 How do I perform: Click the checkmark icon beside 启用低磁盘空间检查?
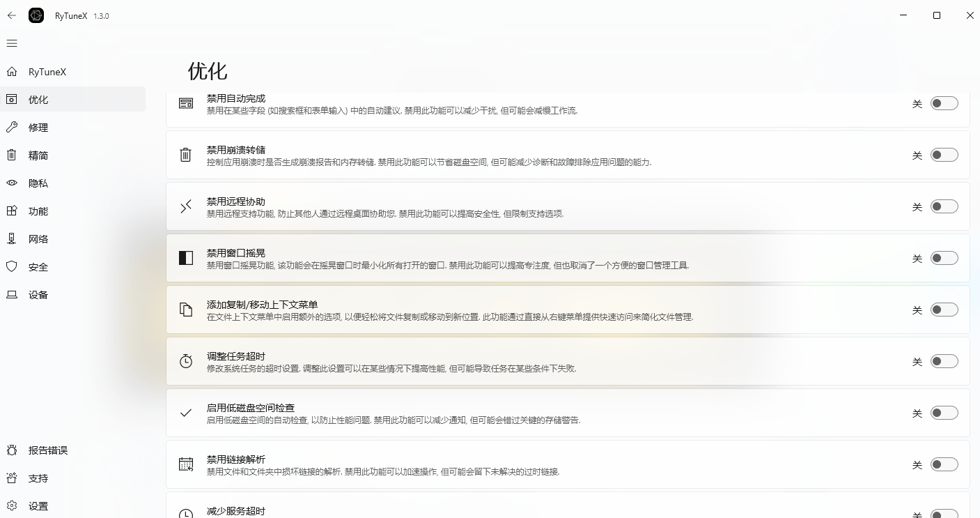185,413
